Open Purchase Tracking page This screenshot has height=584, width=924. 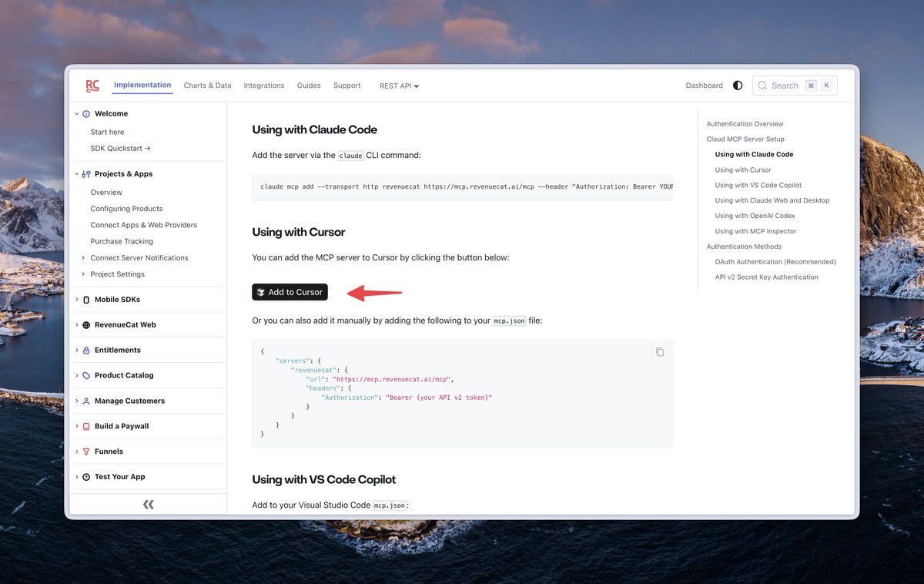coord(122,241)
